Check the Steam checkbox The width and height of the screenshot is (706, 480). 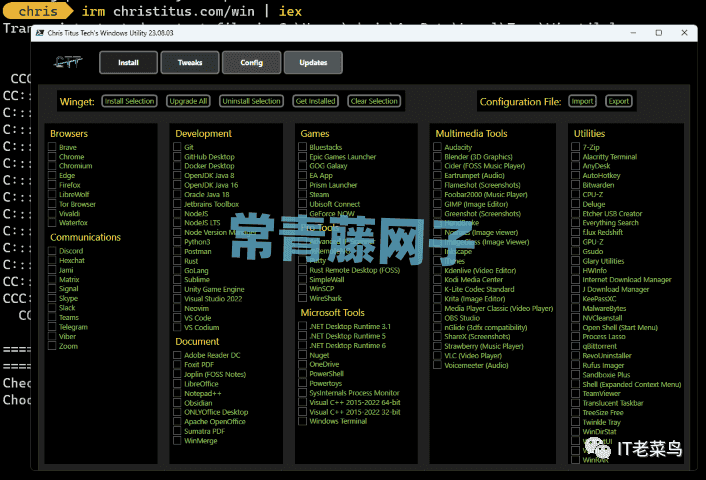pyautogui.click(x=303, y=194)
